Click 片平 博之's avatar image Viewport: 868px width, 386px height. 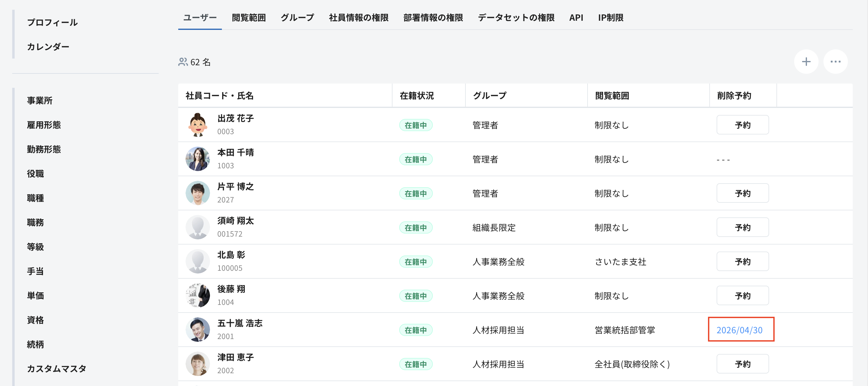click(198, 193)
